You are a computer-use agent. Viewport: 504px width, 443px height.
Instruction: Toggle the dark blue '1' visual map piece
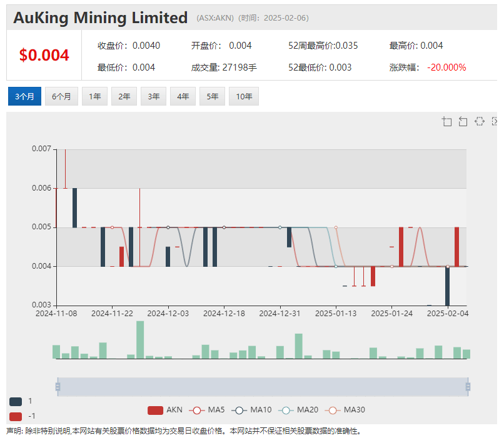click(x=16, y=401)
